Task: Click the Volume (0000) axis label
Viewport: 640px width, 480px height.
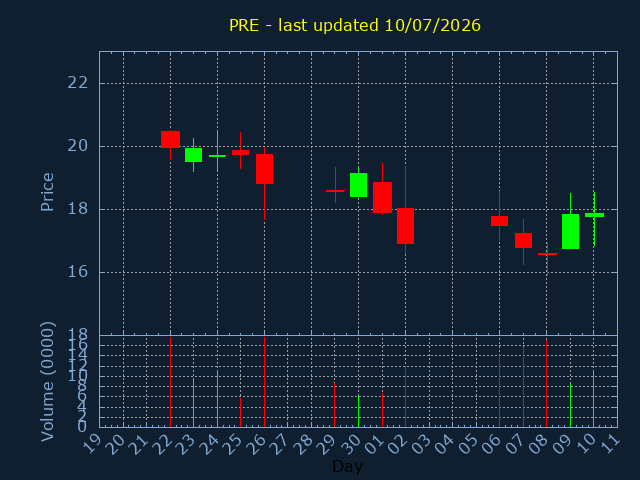Action: point(47,381)
